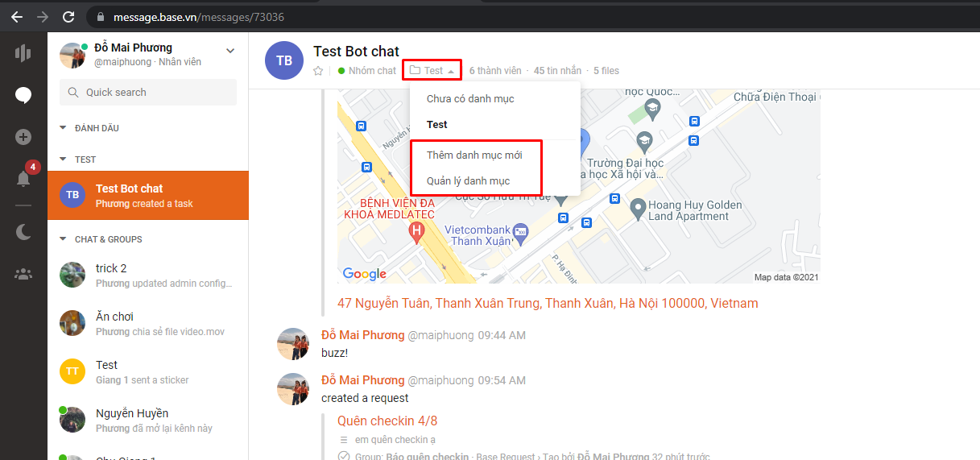Click the sender avatar on the 09:54 AM message
Screen dimensions: 980x460
[x=293, y=389]
